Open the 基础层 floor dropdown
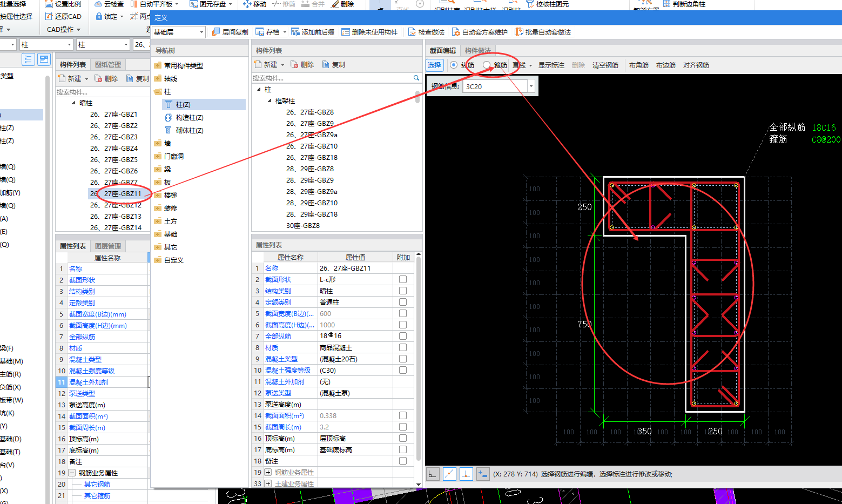Viewport: 842px width, 504px height. pyautogui.click(x=202, y=32)
